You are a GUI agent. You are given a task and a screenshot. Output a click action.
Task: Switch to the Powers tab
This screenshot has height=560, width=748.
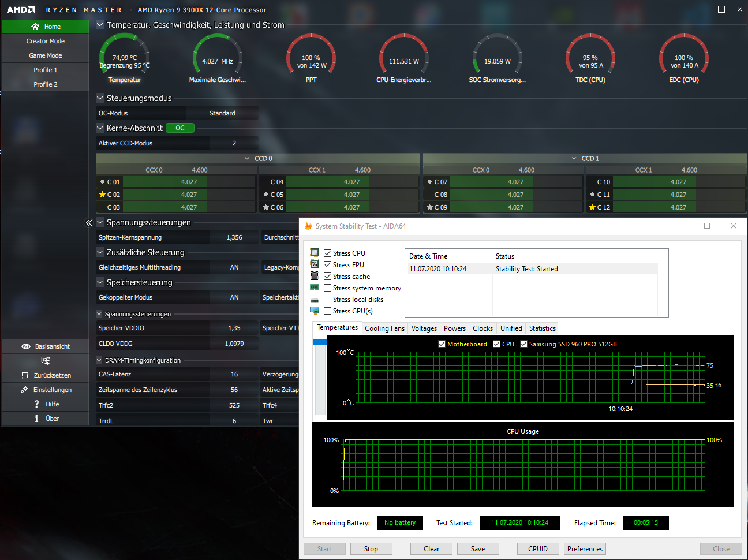point(455,328)
